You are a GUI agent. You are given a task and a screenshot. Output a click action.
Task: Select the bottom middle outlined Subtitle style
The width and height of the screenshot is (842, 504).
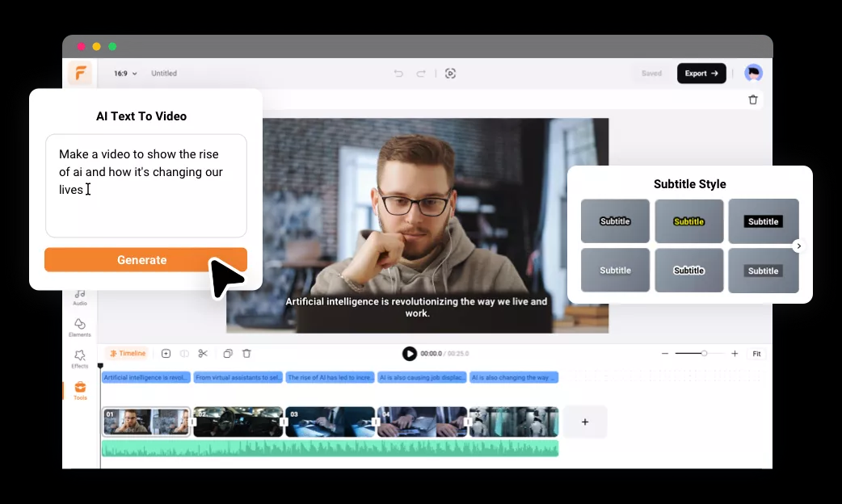coord(689,271)
